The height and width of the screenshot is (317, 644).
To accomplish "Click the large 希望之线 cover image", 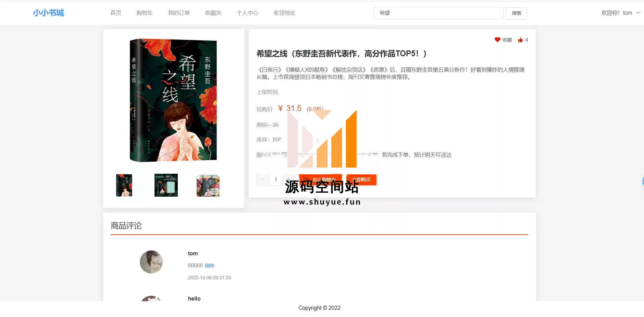I will tap(173, 100).
